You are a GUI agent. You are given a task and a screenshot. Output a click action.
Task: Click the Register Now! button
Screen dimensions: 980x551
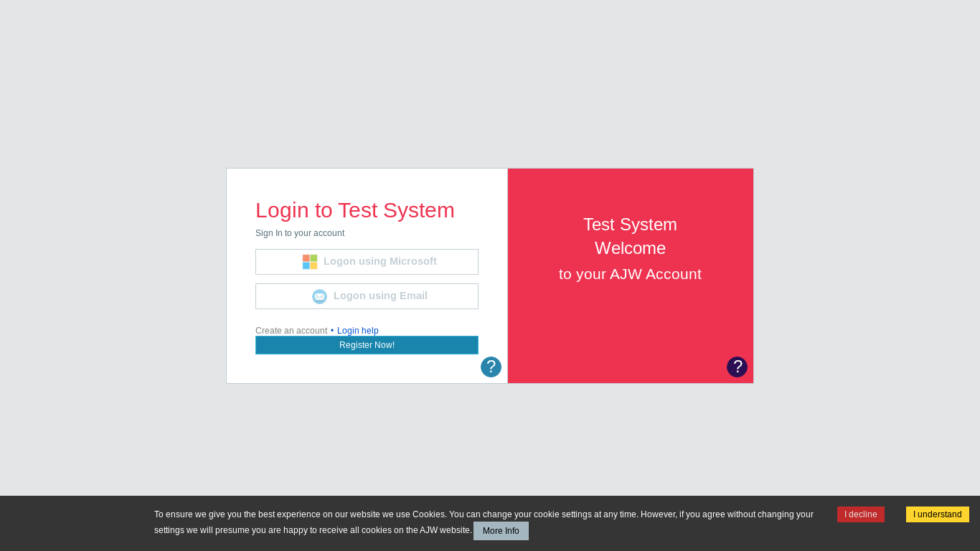click(367, 345)
